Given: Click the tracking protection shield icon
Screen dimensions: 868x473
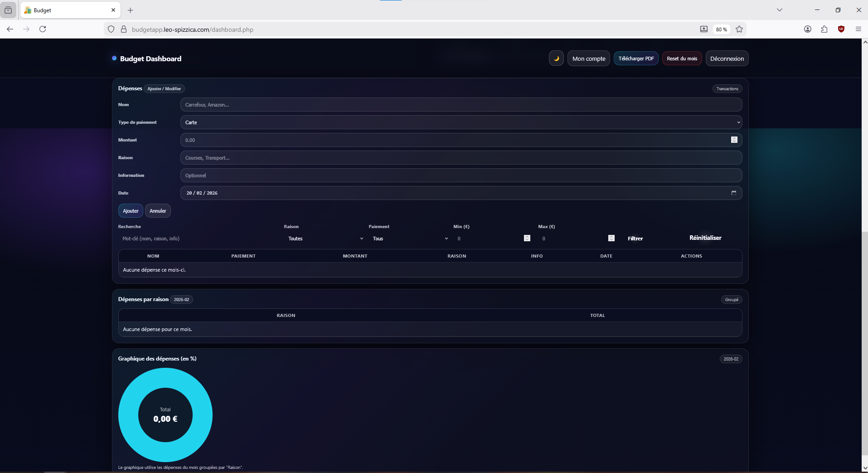Looking at the screenshot, I should click(111, 29).
